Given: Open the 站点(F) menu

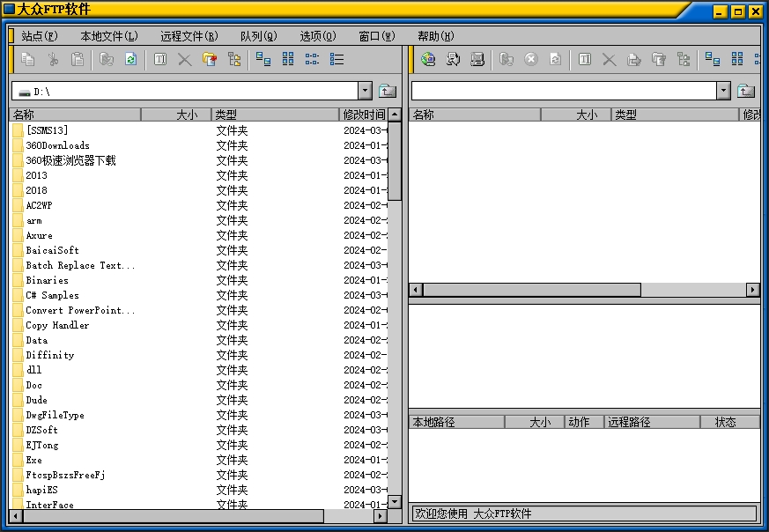Looking at the screenshot, I should (40, 36).
